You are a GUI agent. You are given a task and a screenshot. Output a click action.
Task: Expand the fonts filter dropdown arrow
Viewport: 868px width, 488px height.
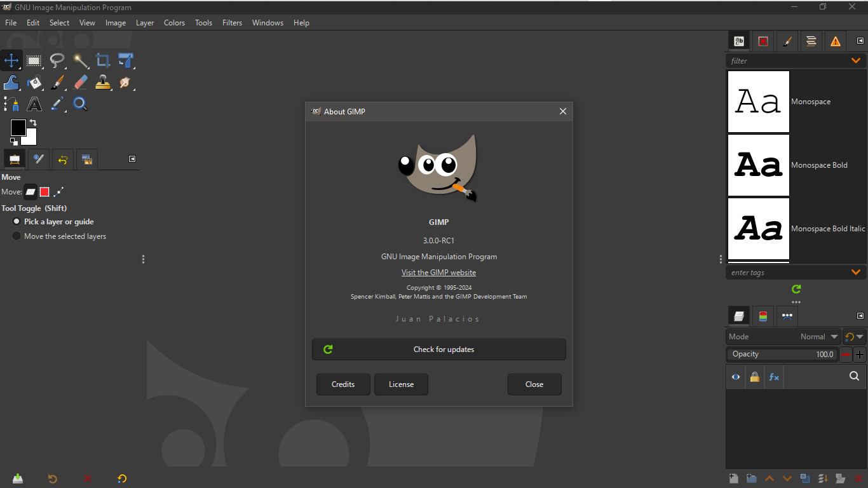(x=856, y=61)
